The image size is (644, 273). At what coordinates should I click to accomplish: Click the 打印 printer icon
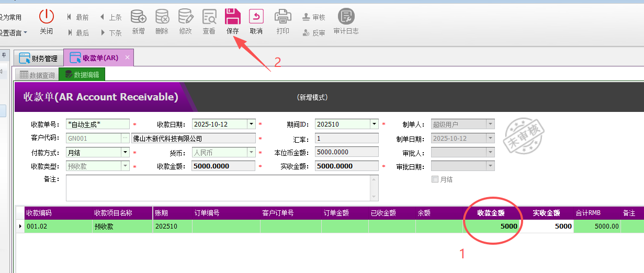tap(283, 16)
